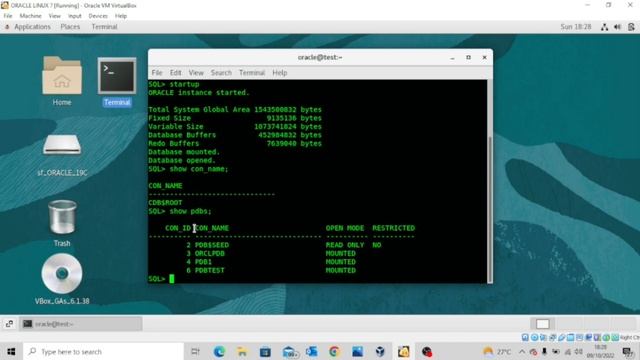
Task: Click the GNOME show-desktop corner icon
Action: coord(9,324)
